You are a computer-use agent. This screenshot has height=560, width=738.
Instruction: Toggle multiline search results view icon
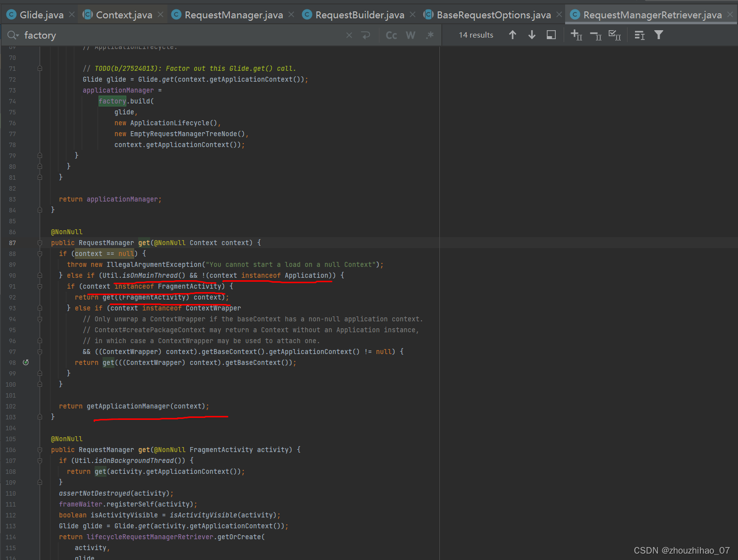(x=639, y=35)
